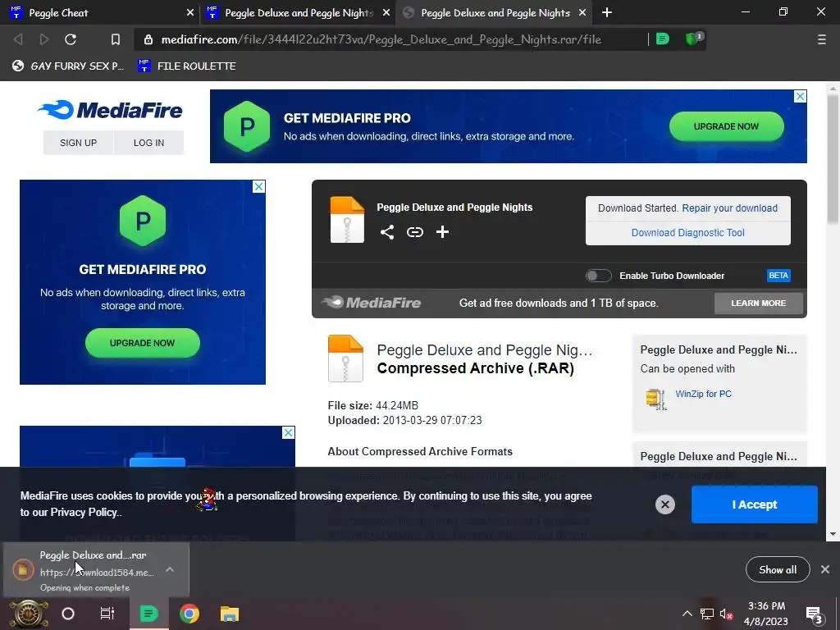The width and height of the screenshot is (840, 630).
Task: Open the first bookmark in bookmarks bar
Action: click(68, 66)
